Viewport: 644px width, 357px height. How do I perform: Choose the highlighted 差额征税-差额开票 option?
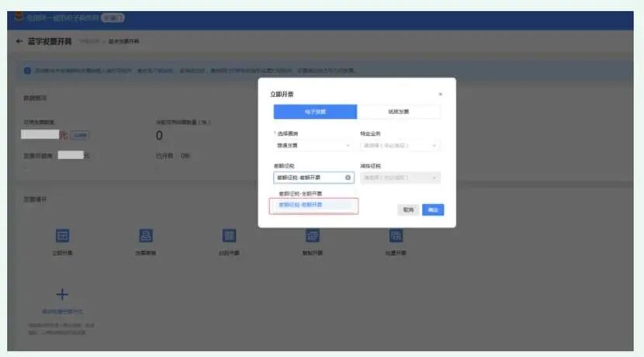point(313,205)
